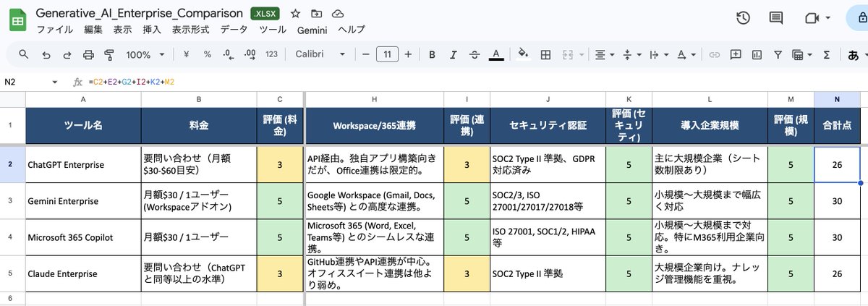The width and height of the screenshot is (868, 306).
Task: Select the Claude Enterprise cell
Action: click(83, 273)
